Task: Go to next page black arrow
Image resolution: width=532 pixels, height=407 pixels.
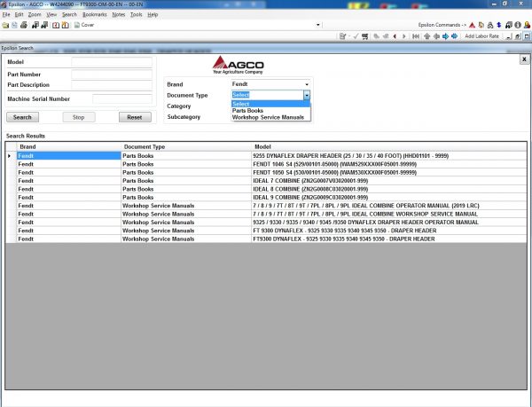Action: pos(403,36)
